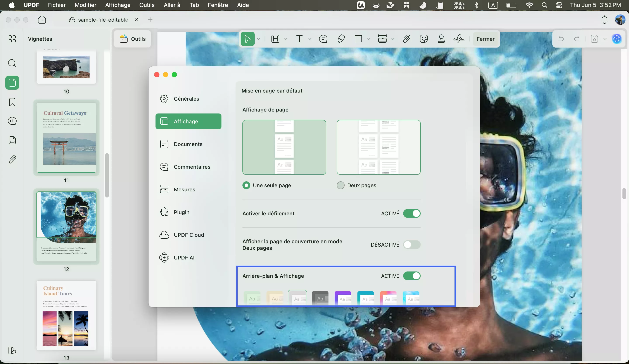Expand the highlight tool dropdown arrow
Image resolution: width=629 pixels, height=364 pixels.
tap(286, 39)
